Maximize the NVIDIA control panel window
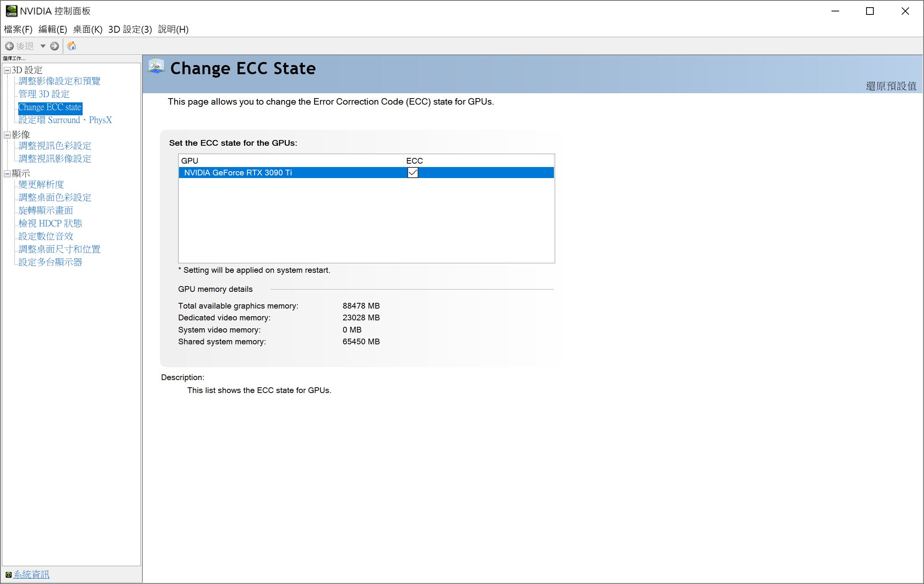 pos(870,11)
